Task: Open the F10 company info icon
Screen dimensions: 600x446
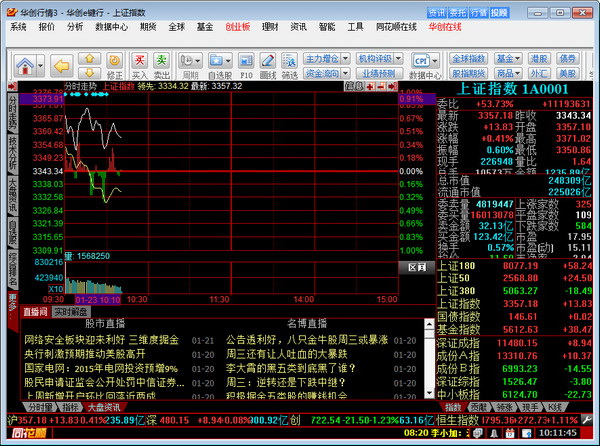Action: (246, 61)
